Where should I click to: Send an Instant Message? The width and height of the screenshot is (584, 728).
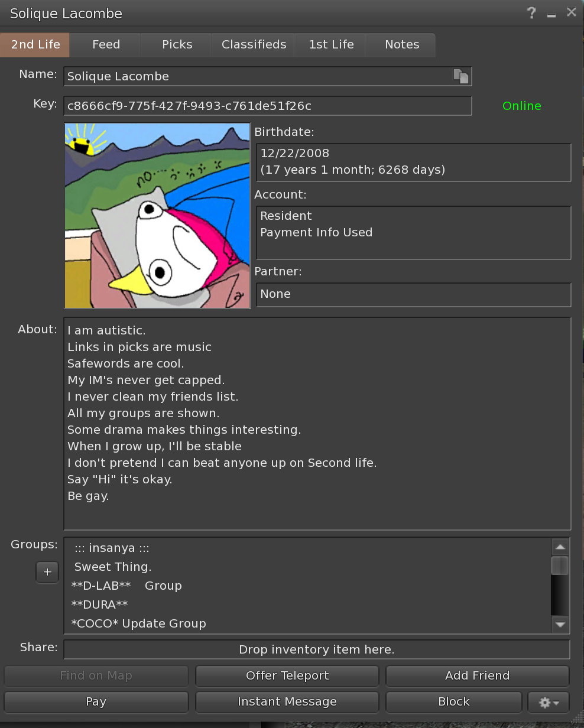tap(287, 702)
